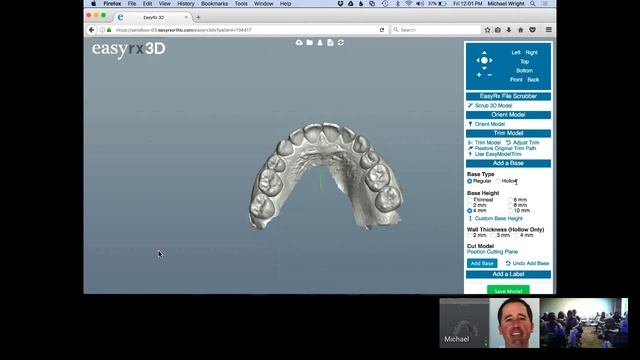Screen dimensions: 640x360
Task: Open the Bookmarks menu
Action: click(x=214, y=3)
